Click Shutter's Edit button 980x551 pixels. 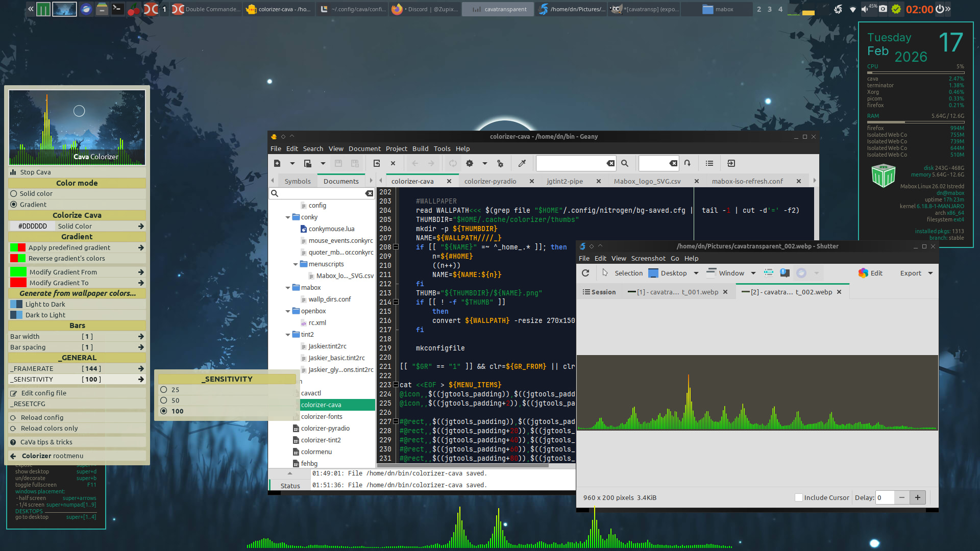[x=870, y=273]
